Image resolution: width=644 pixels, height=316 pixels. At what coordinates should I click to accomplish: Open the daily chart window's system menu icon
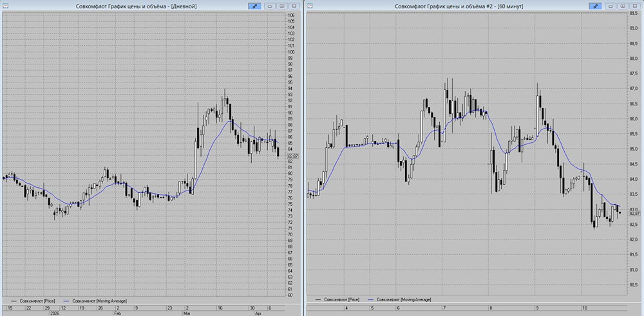coord(5,6)
